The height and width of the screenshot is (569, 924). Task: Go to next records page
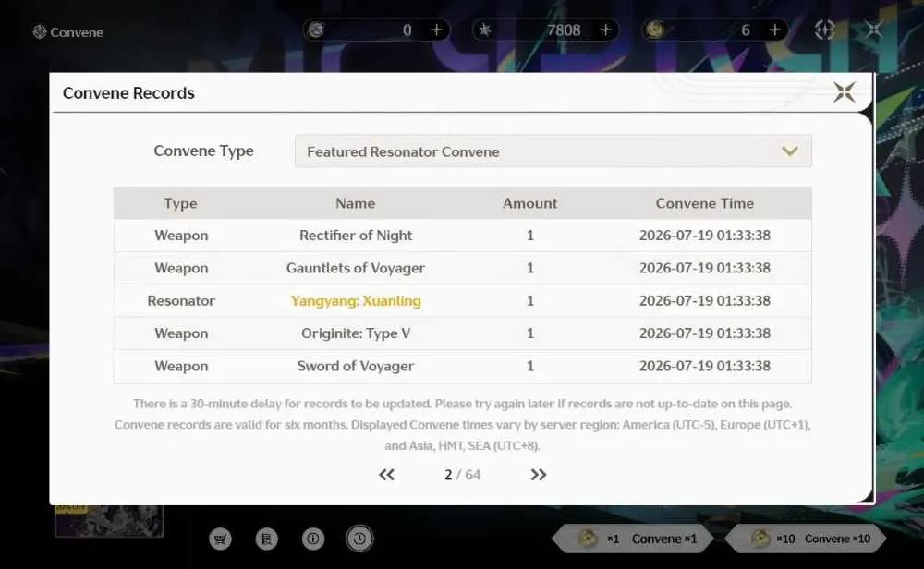click(538, 475)
